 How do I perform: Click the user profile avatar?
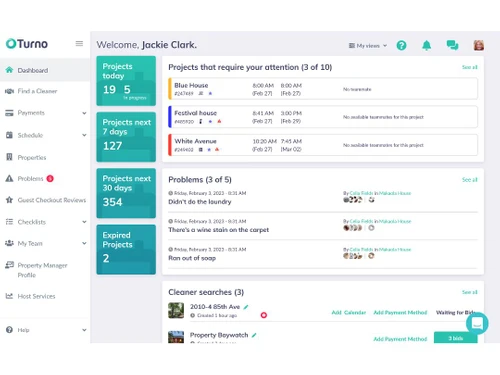pyautogui.click(x=479, y=45)
